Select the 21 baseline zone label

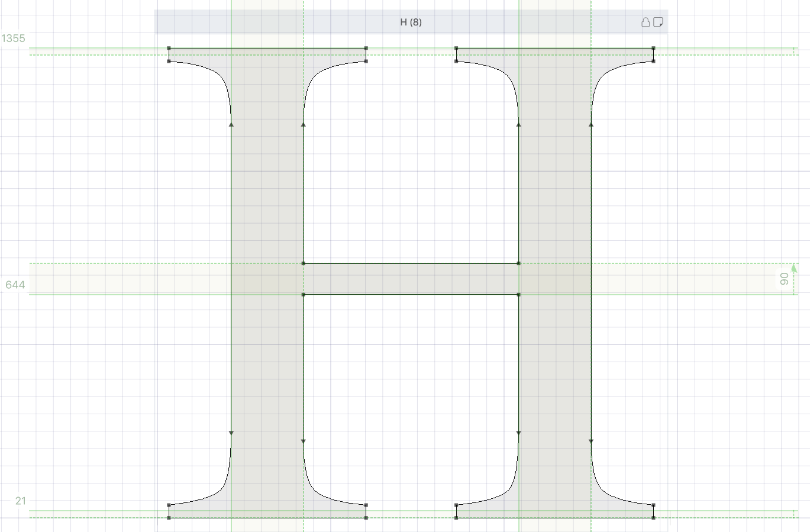21,501
